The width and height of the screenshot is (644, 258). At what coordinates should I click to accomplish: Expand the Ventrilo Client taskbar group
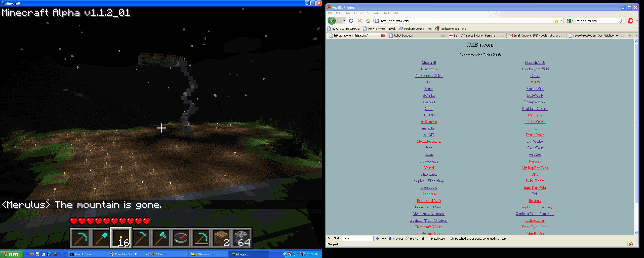click(x=146, y=254)
